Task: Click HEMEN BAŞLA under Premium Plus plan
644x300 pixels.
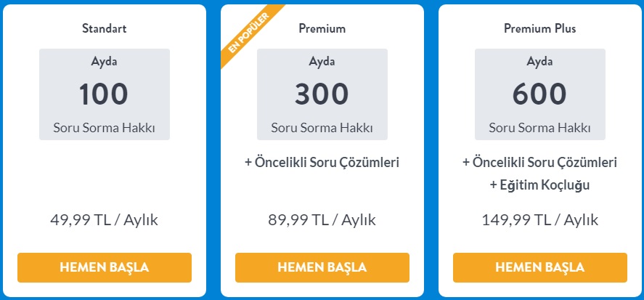Action: coord(539,267)
